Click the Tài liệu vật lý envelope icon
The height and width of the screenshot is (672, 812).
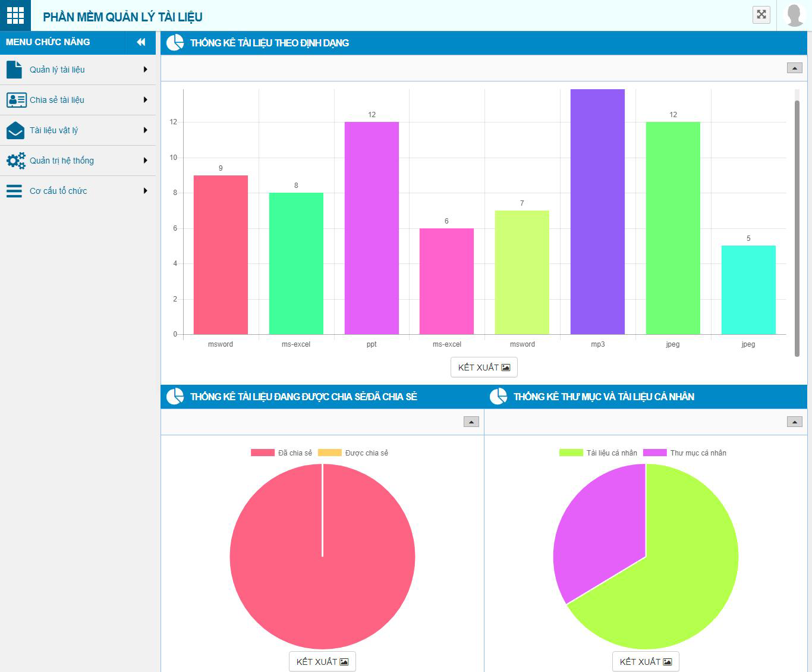coord(15,130)
